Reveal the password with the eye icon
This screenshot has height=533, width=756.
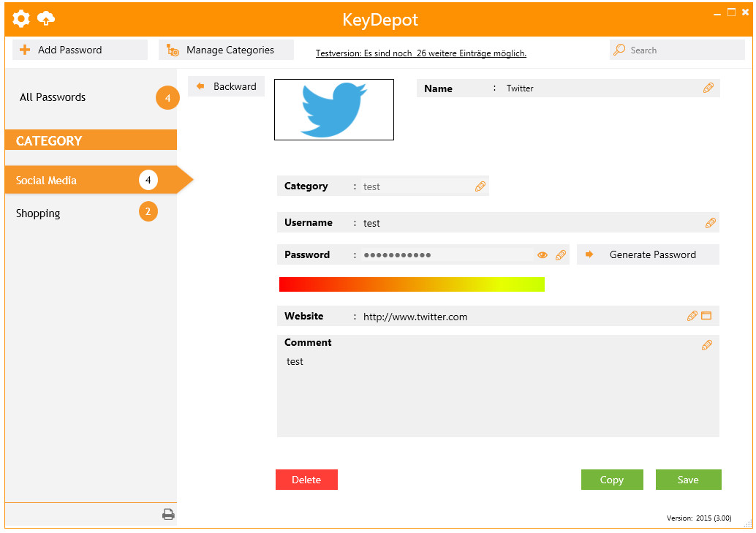[543, 254]
